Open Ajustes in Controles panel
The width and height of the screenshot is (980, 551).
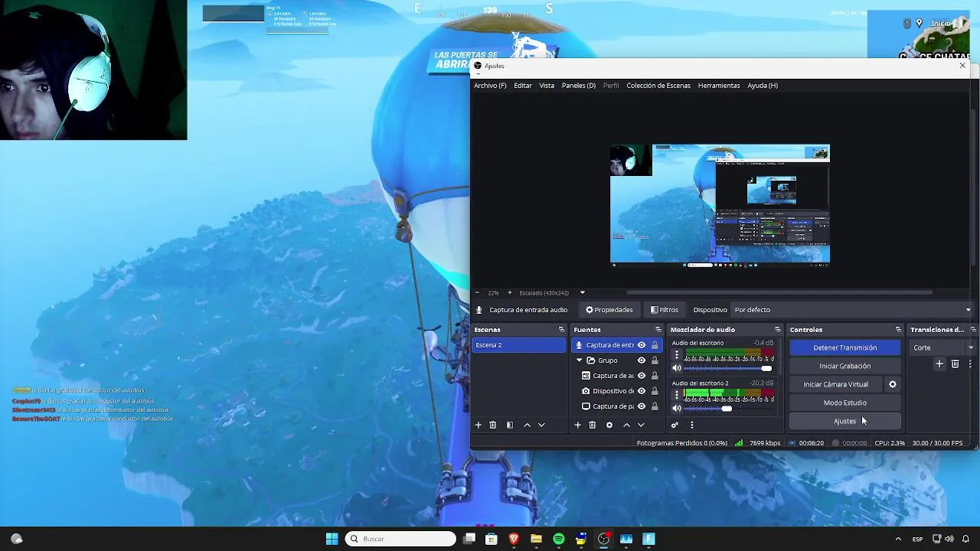coord(845,421)
